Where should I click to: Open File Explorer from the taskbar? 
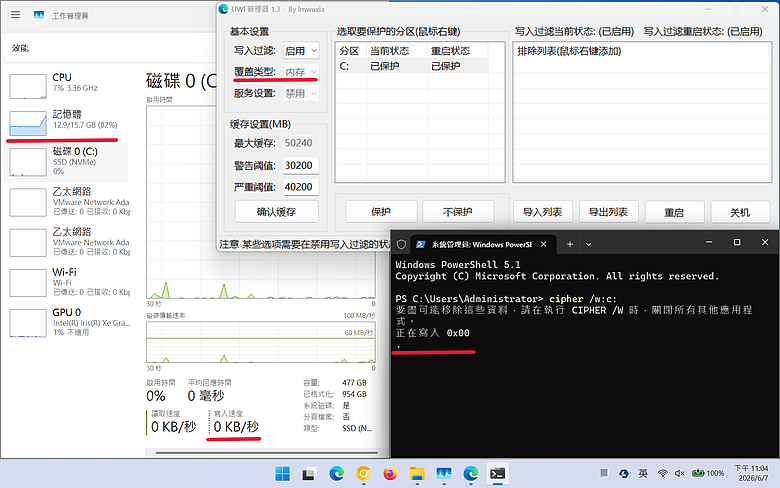pyautogui.click(x=417, y=474)
